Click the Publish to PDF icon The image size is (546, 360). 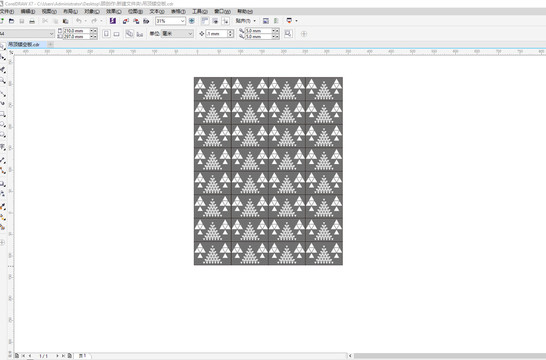146,21
